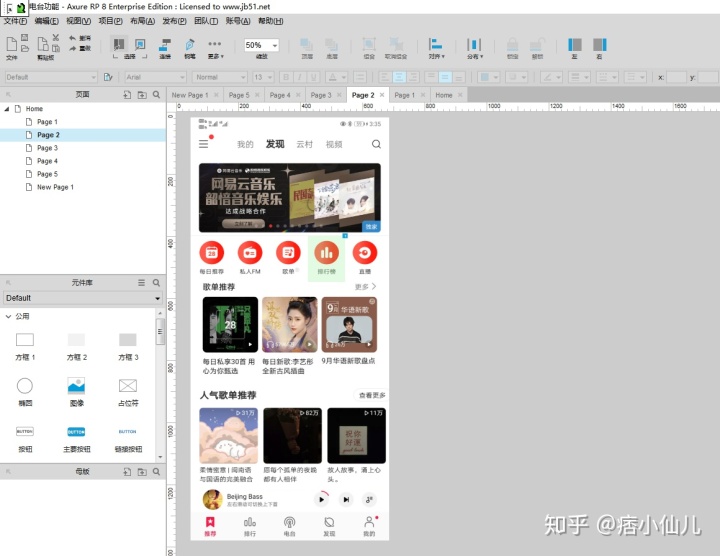Open the 发布 menu
720x556 pixels.
tap(174, 21)
